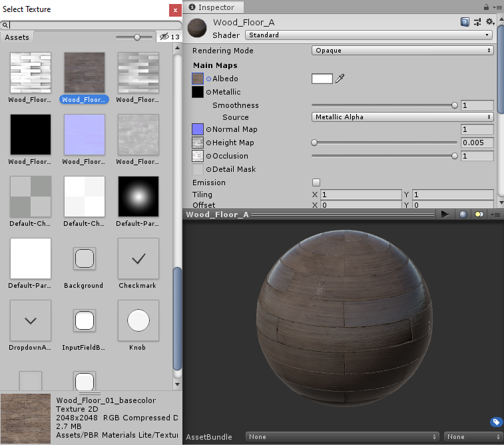
Task: Select the blue normal map texture thumbnail
Action: click(x=85, y=134)
